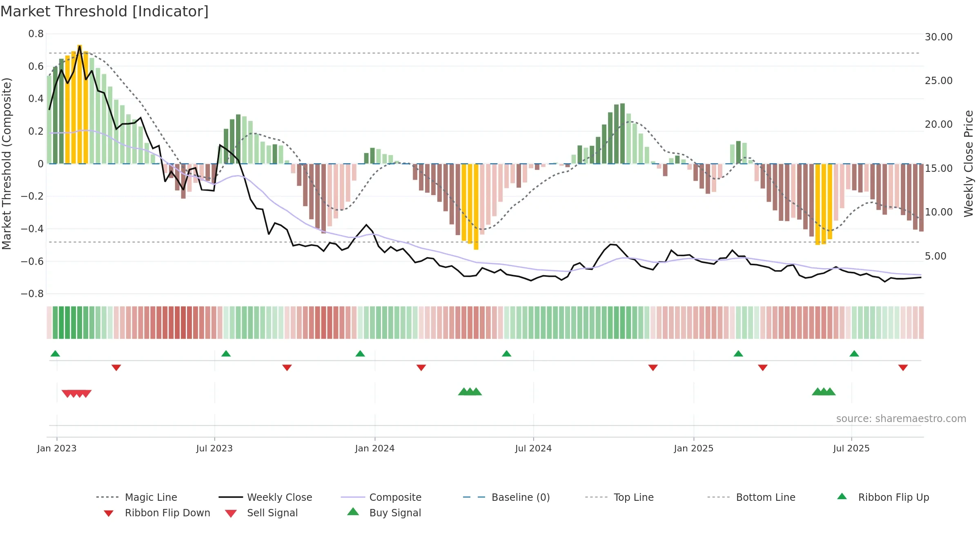
Task: Click the Jan 2023 axis label
Action: click(x=57, y=448)
